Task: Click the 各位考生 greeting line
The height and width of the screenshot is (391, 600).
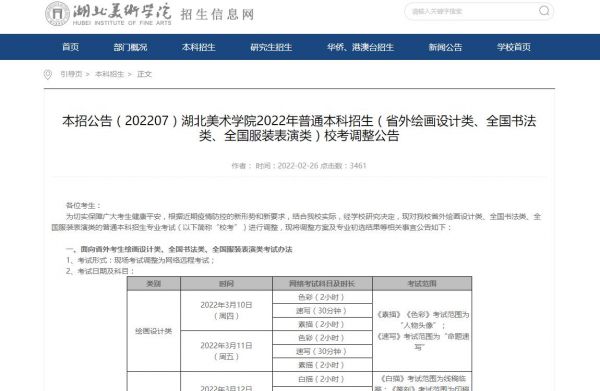Action: 83,205
